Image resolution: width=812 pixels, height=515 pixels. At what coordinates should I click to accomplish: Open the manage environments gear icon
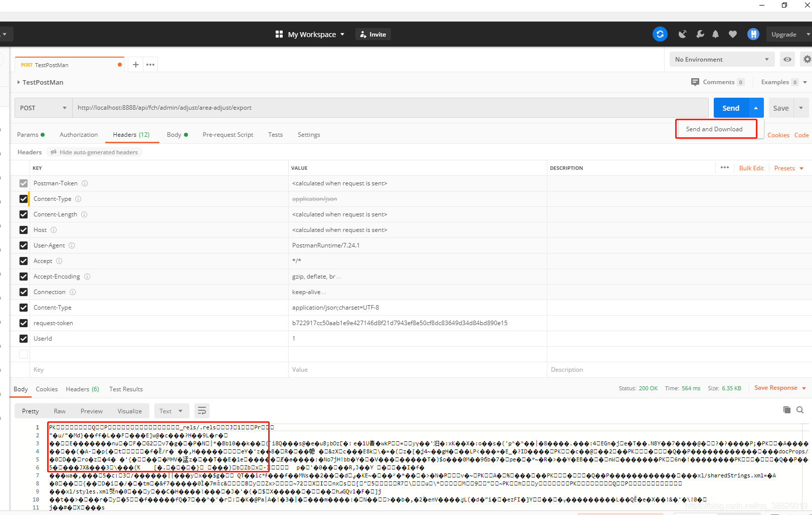pyautogui.click(x=806, y=59)
